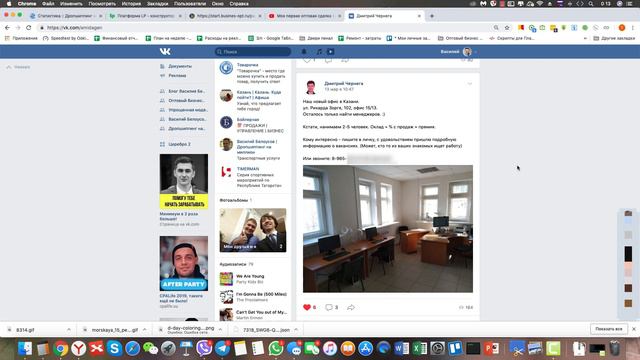640x360 pixels.
Task: Open Telegram from Dock
Action: click(222, 349)
